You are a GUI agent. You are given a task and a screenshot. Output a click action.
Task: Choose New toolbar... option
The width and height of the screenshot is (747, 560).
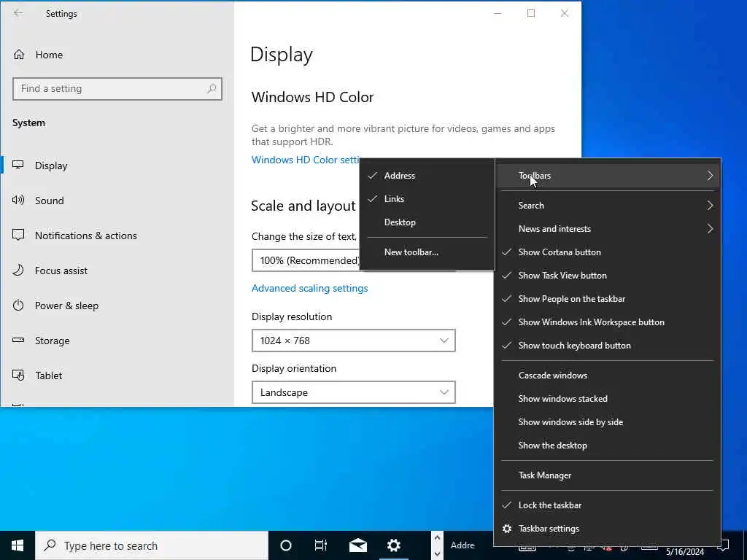click(x=427, y=252)
